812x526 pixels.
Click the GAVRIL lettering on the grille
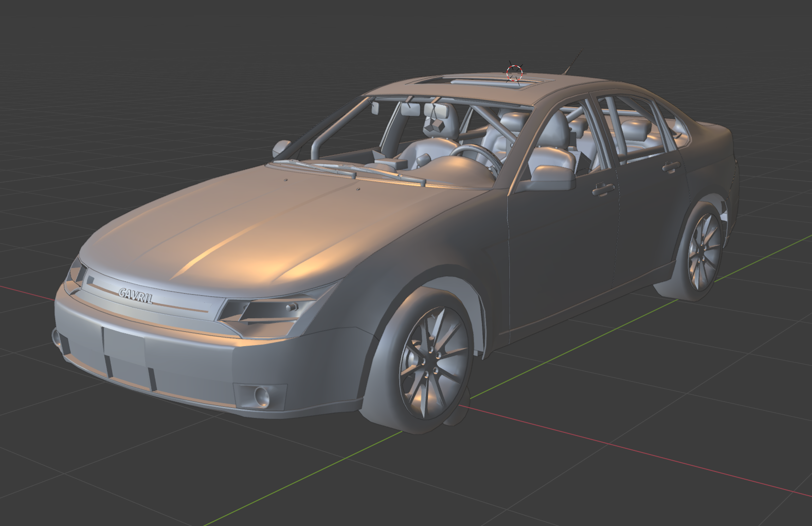pos(136,295)
